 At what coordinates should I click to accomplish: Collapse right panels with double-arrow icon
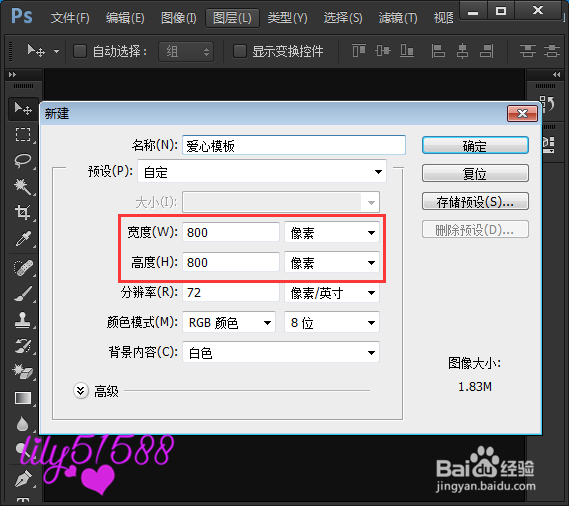pyautogui.click(x=556, y=74)
